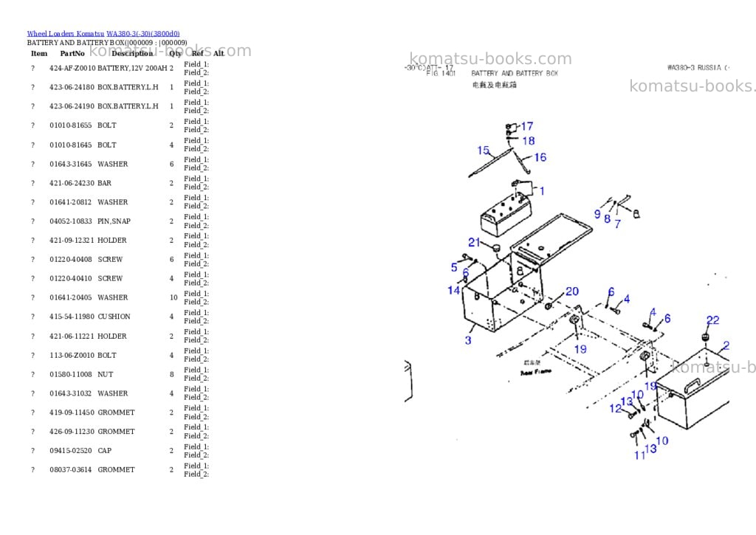
Task: Click callout number 3 below battery box
Action: click(x=468, y=340)
